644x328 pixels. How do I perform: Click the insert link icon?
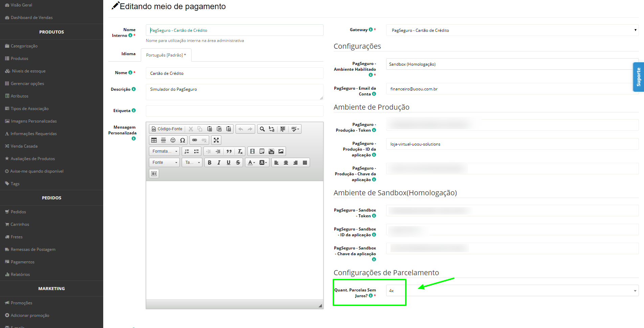pos(195,140)
